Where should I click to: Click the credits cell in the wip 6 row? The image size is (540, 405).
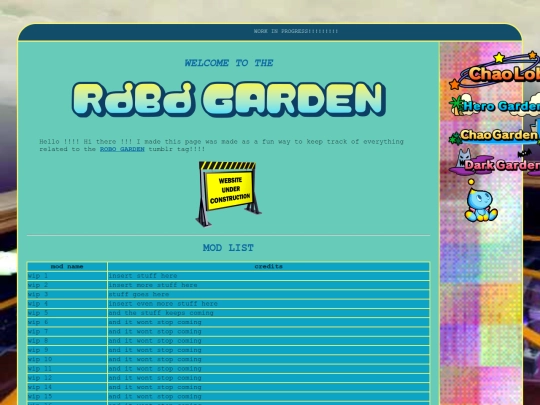268,322
